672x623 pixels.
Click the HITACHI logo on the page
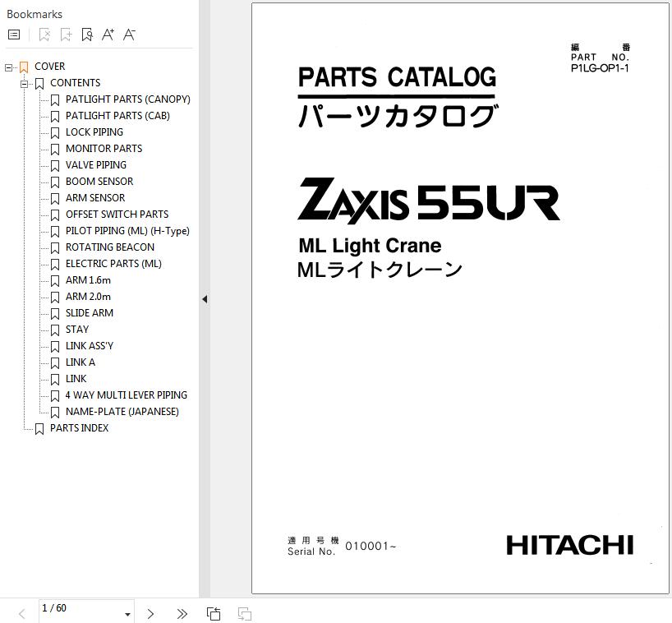(569, 545)
